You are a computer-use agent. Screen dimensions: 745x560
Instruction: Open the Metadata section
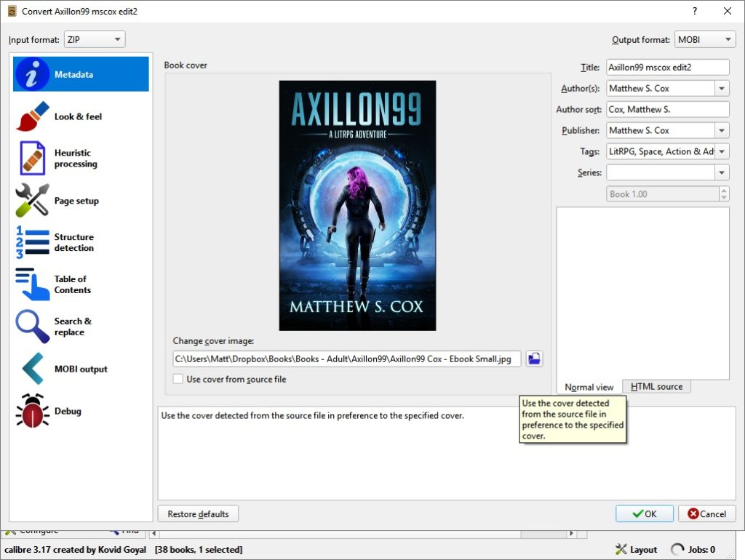pyautogui.click(x=81, y=74)
